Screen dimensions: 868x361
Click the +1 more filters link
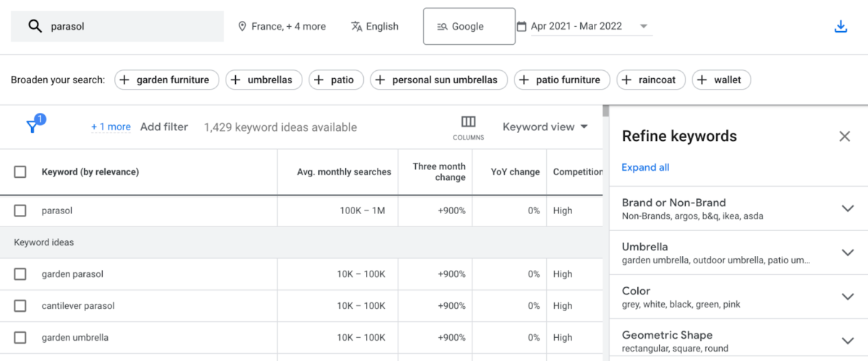tap(111, 127)
